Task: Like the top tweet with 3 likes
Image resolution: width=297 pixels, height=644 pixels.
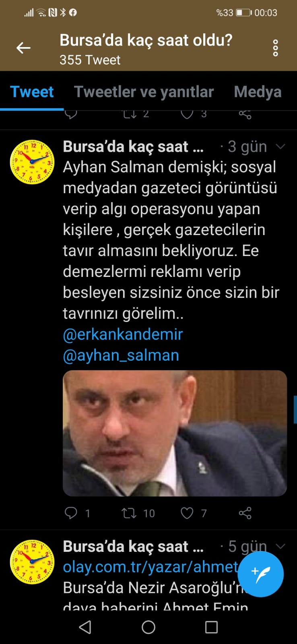Action: coord(187,114)
